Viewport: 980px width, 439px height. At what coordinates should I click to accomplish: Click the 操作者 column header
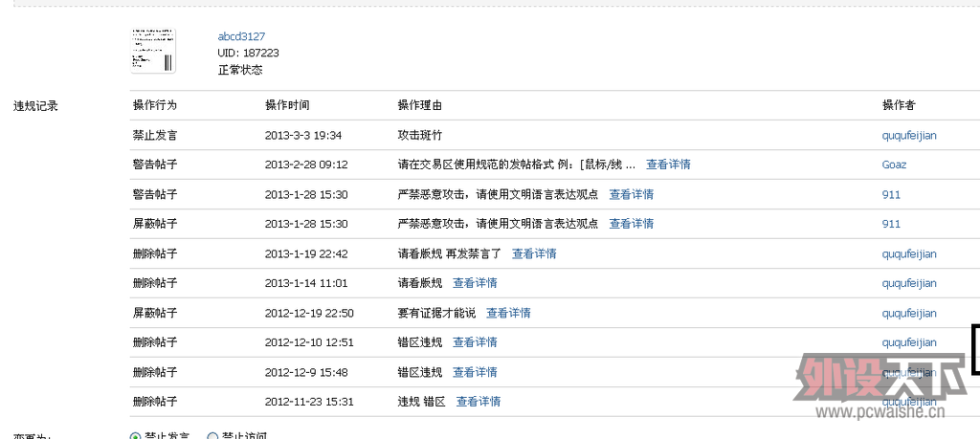(899, 105)
